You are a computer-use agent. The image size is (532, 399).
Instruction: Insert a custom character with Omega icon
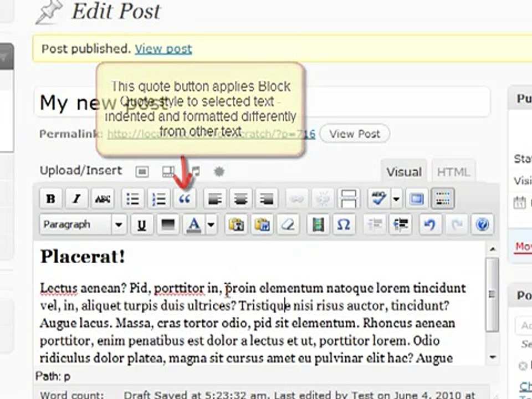tap(344, 224)
